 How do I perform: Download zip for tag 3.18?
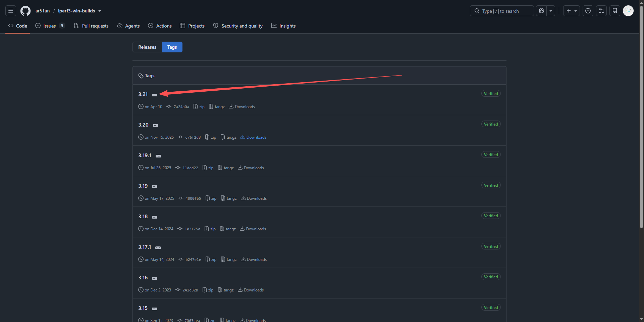[x=210, y=229]
